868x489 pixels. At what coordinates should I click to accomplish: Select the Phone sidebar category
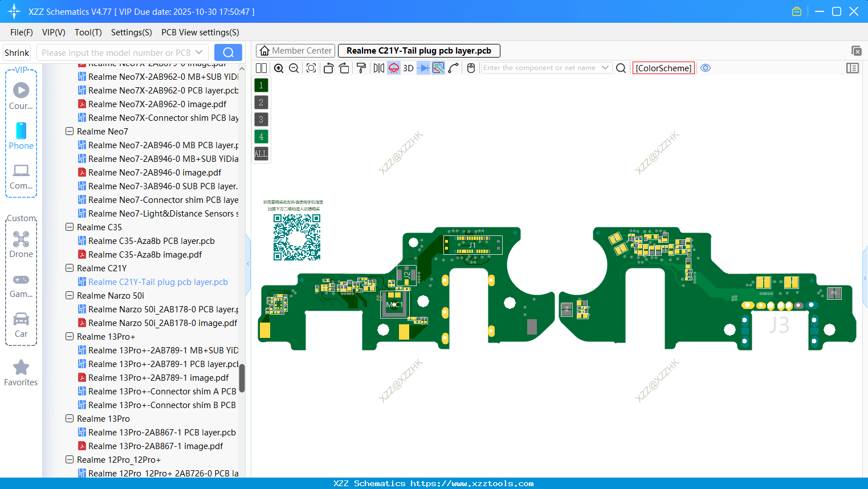(21, 136)
